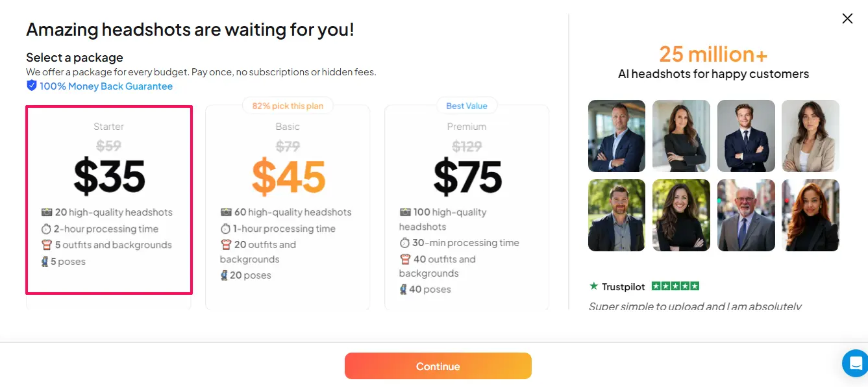
Task: Click the poses icon in Basic plan
Action: [x=224, y=275]
